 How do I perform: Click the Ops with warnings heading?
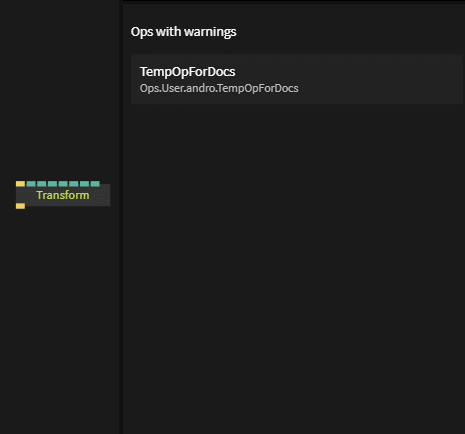pyautogui.click(x=183, y=32)
